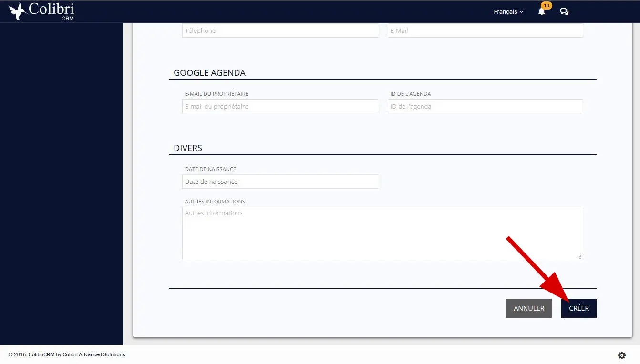Click the CRÉER button

click(x=579, y=308)
